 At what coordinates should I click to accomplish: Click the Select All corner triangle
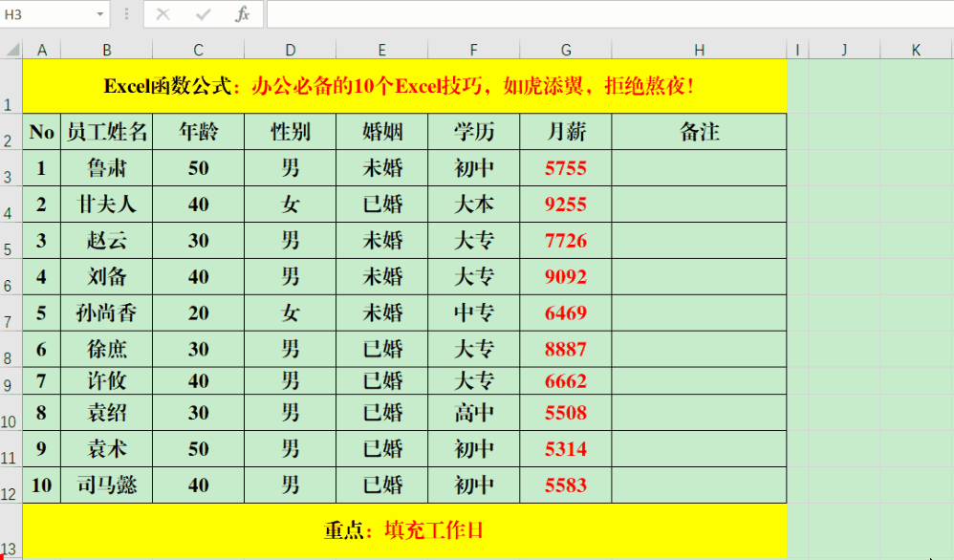coord(11,50)
